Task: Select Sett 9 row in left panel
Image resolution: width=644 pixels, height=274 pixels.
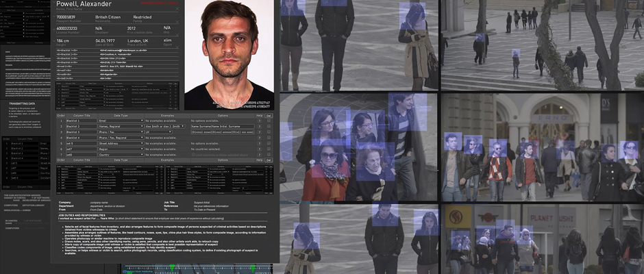Action: point(26,177)
